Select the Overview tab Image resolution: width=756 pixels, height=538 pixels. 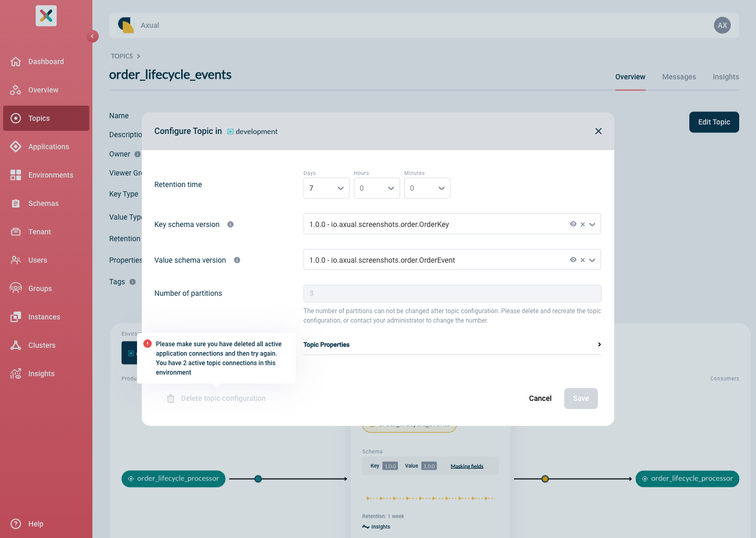pos(630,77)
